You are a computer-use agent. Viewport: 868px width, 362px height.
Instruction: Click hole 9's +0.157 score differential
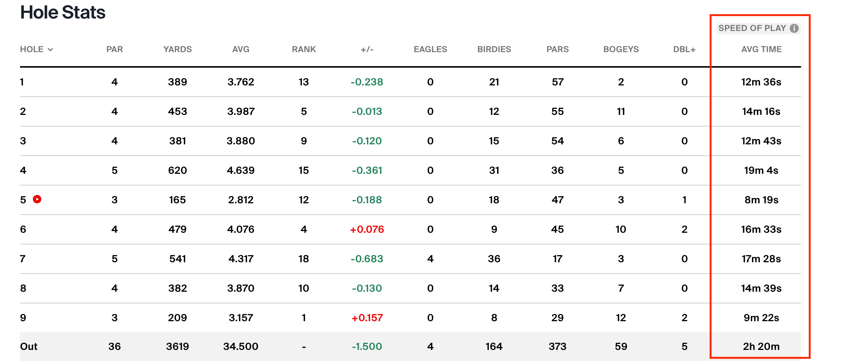coord(367,318)
